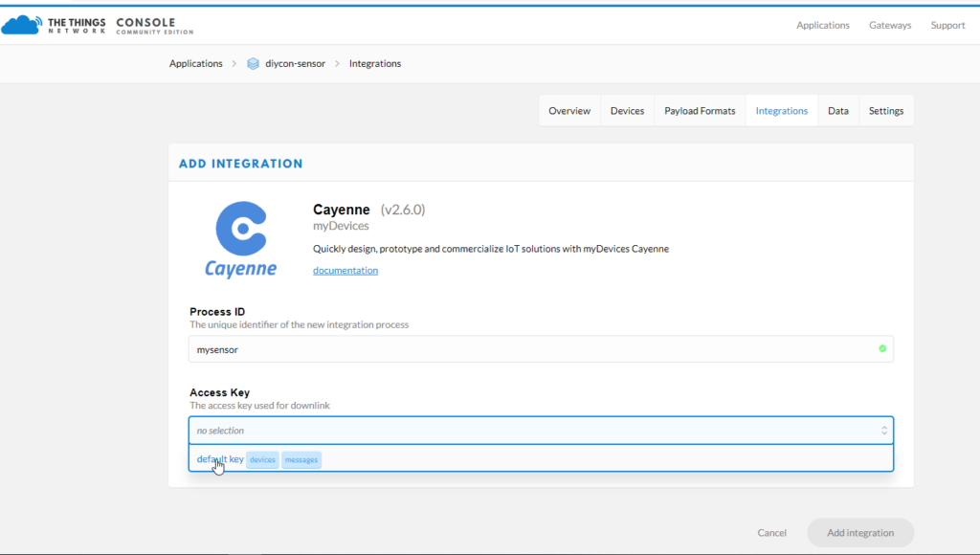This screenshot has height=555, width=980.
Task: Click the messages tag on default key
Action: 301,459
